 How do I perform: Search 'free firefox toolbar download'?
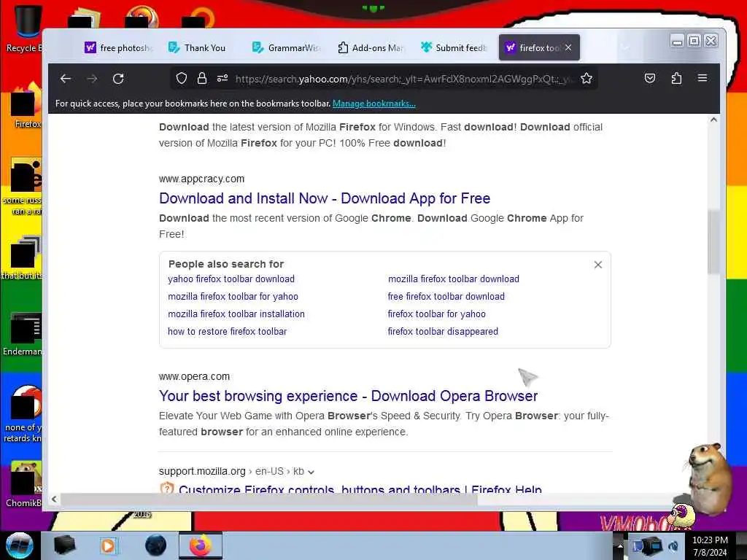[446, 297]
